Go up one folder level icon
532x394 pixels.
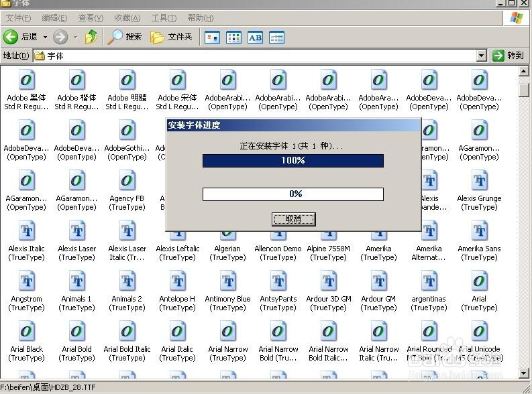click(91, 37)
